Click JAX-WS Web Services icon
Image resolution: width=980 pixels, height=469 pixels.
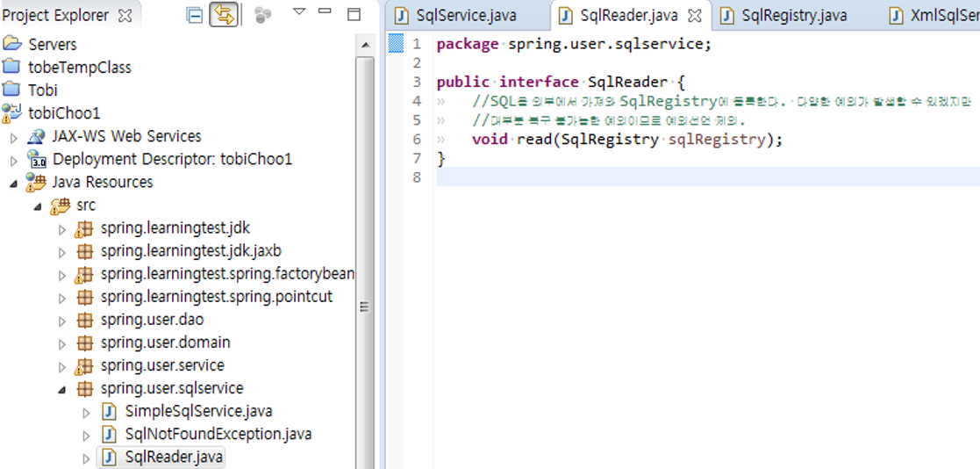coord(36,136)
